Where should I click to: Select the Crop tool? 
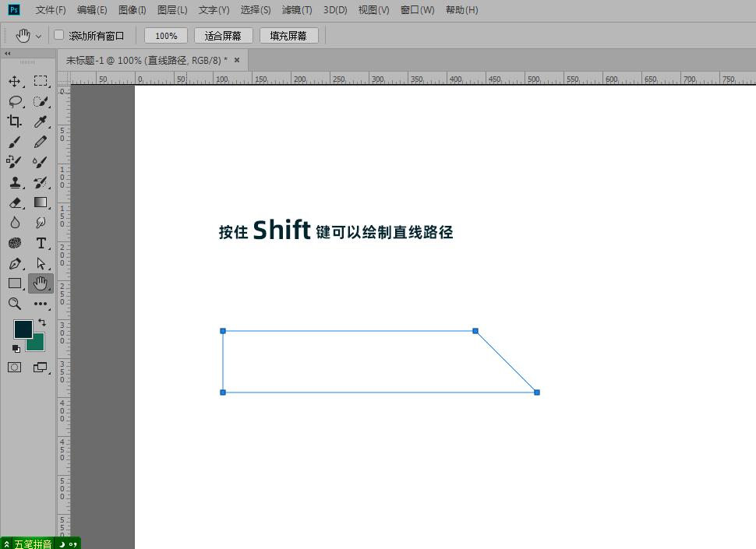[15, 121]
